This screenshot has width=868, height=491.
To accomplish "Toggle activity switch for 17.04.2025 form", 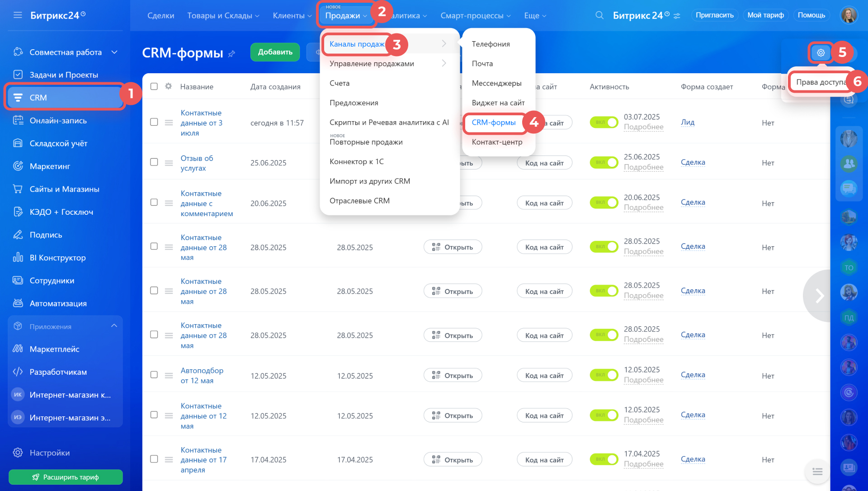I will [x=604, y=459].
